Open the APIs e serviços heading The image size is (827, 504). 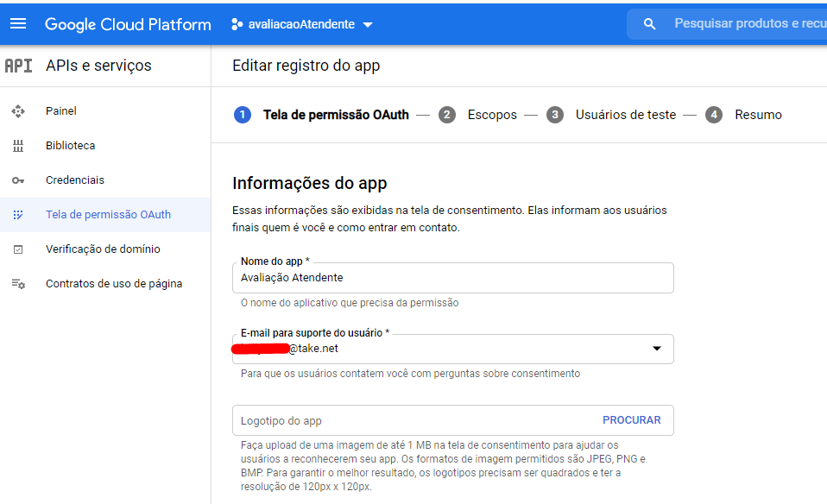98,66
